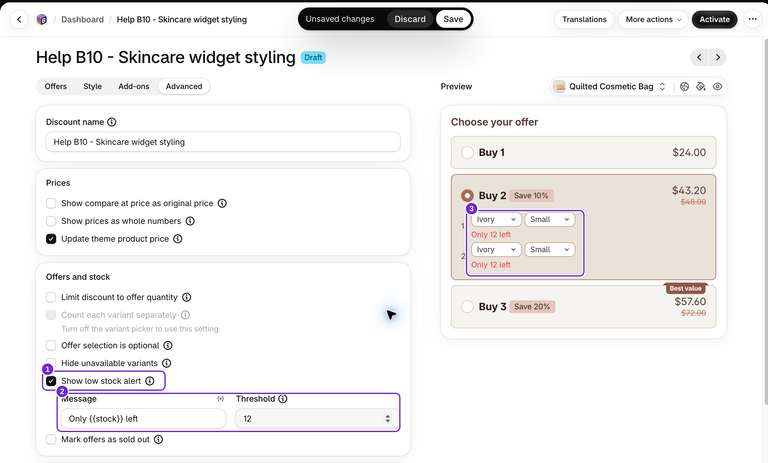The height and width of the screenshot is (463, 768).
Task: Show info for compare at price option
Action: pos(222,203)
